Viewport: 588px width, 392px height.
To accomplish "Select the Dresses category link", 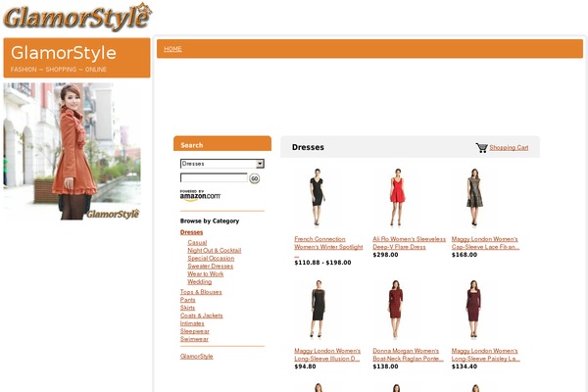I will 192,232.
